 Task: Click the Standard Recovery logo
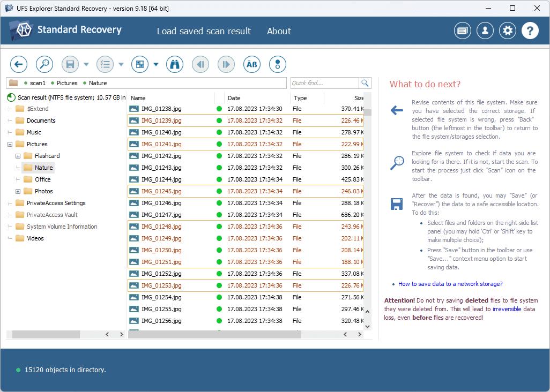pos(65,30)
